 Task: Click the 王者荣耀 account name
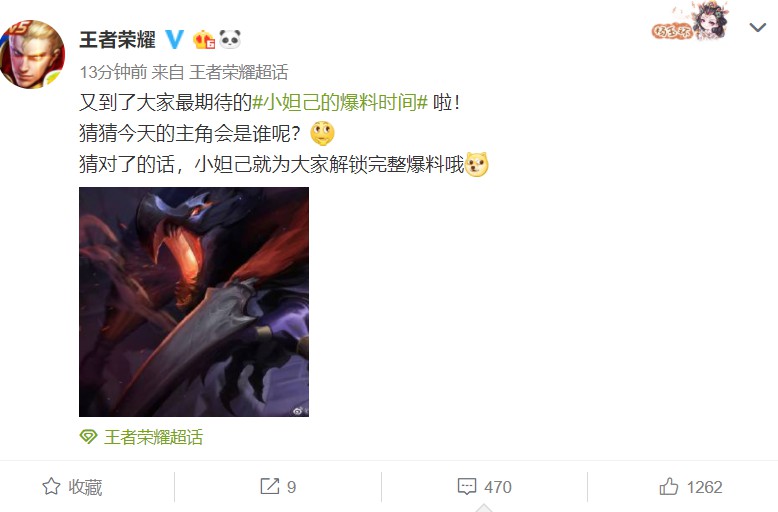point(118,39)
